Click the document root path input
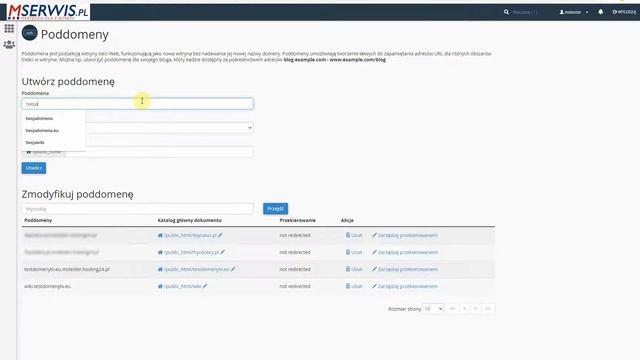 tap(159, 152)
